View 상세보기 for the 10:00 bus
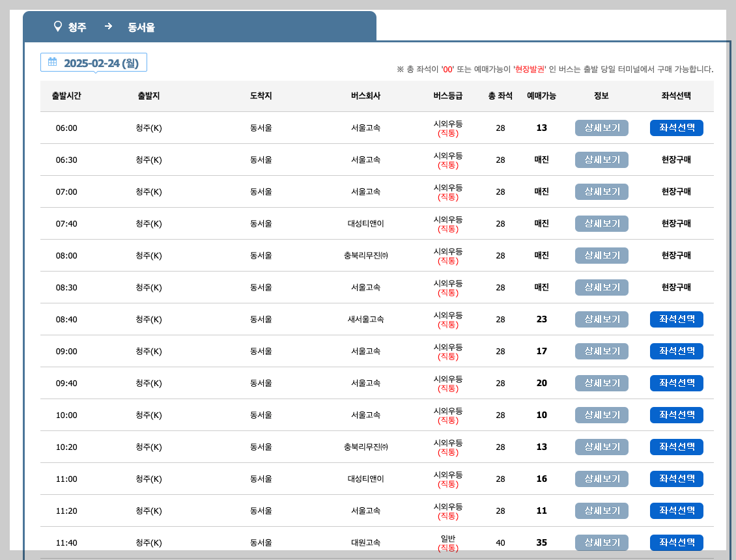736x560 pixels. [601, 415]
